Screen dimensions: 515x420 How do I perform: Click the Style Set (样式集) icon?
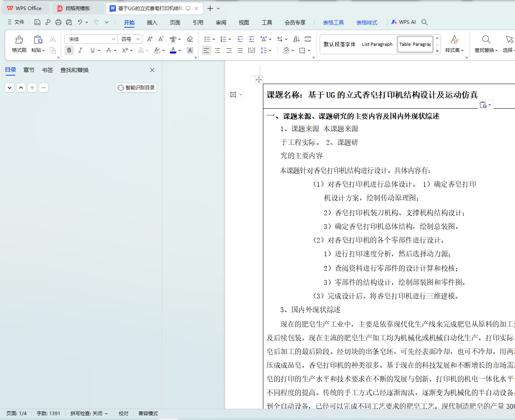[455, 39]
